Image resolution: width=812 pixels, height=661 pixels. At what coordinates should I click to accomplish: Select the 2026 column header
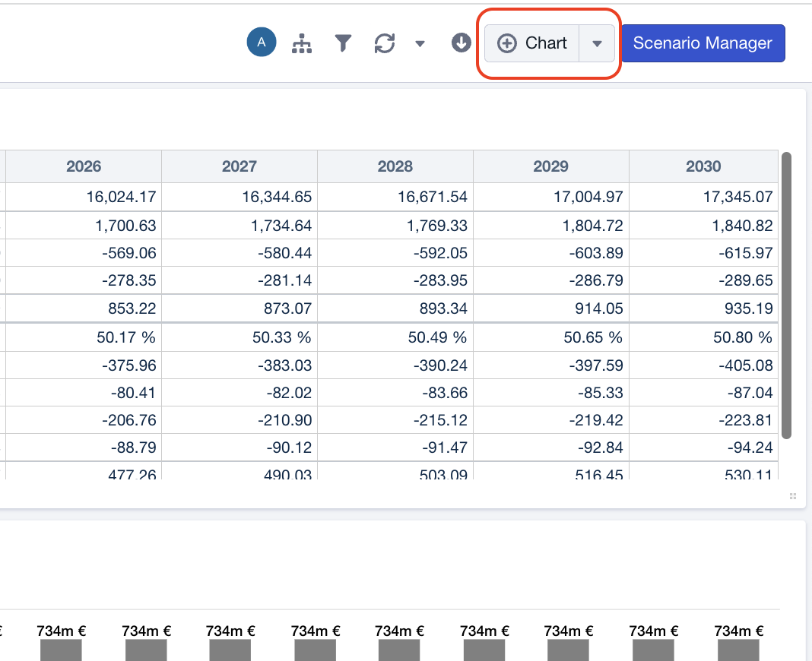(84, 166)
